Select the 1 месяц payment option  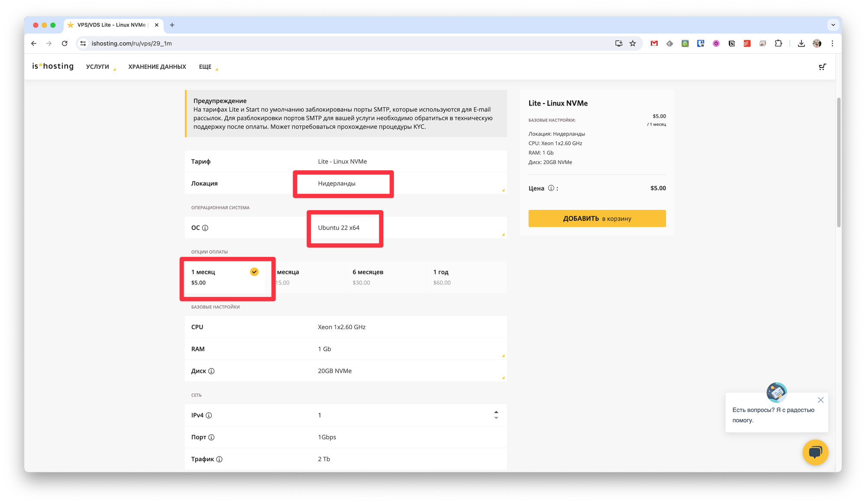click(224, 277)
